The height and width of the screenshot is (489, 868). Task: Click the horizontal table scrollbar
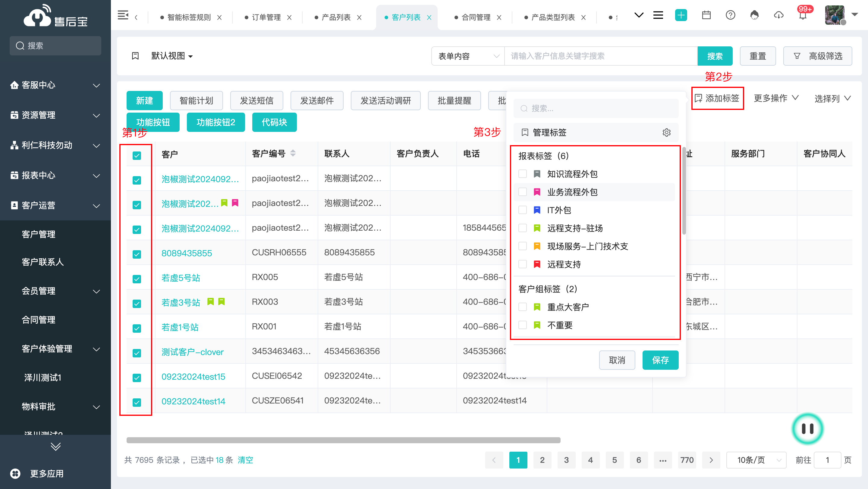343,440
